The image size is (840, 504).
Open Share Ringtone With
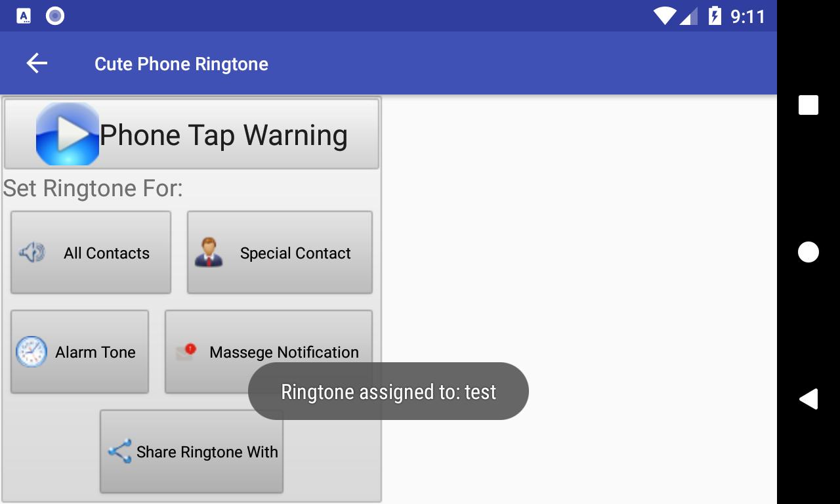click(192, 451)
